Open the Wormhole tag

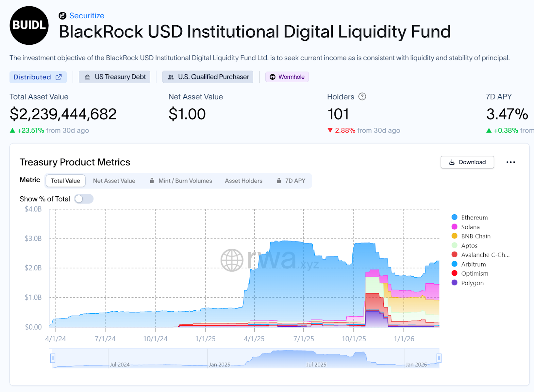[287, 77]
